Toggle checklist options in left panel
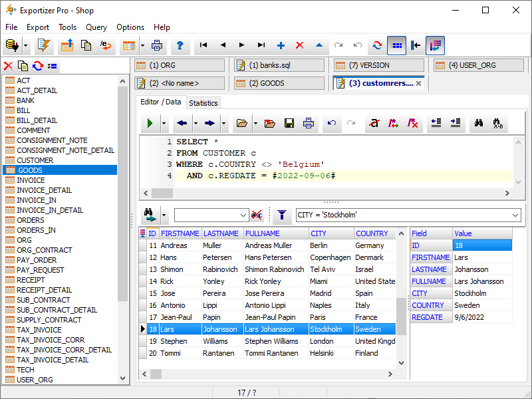This screenshot has width=532, height=399. pos(53,66)
